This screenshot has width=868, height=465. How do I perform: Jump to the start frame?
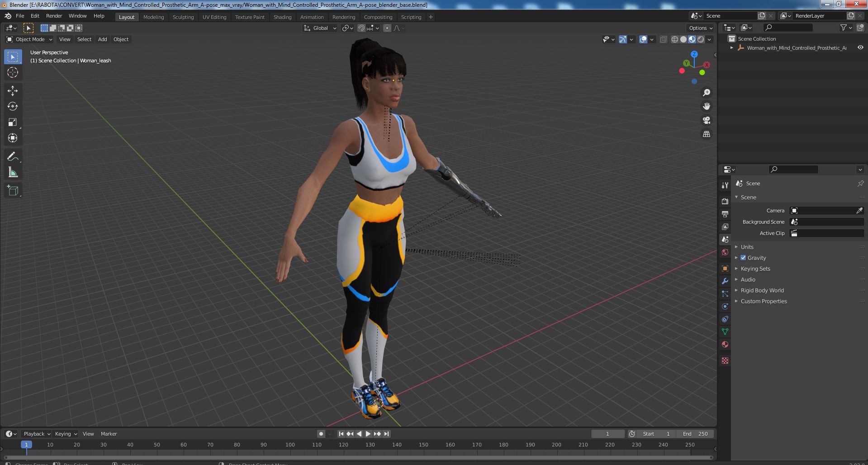point(341,434)
